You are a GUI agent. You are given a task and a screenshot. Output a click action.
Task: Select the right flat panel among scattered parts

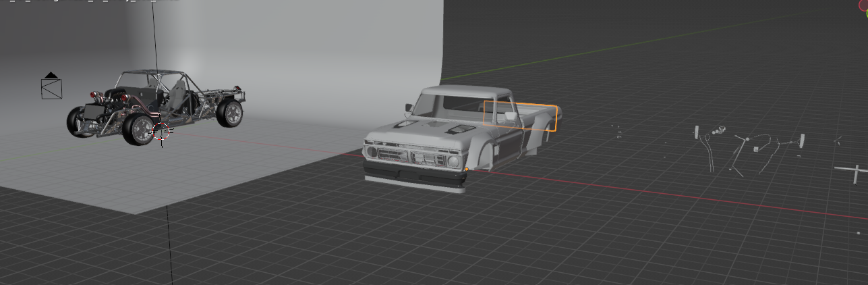[x=803, y=142]
